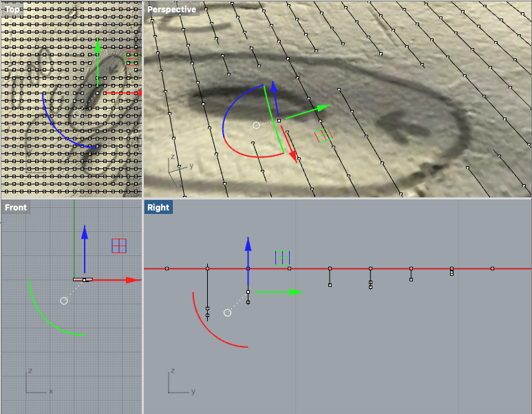532x414 pixels.
Task: Grab the red X-axis arrow in Top viewport
Action: 123,93
